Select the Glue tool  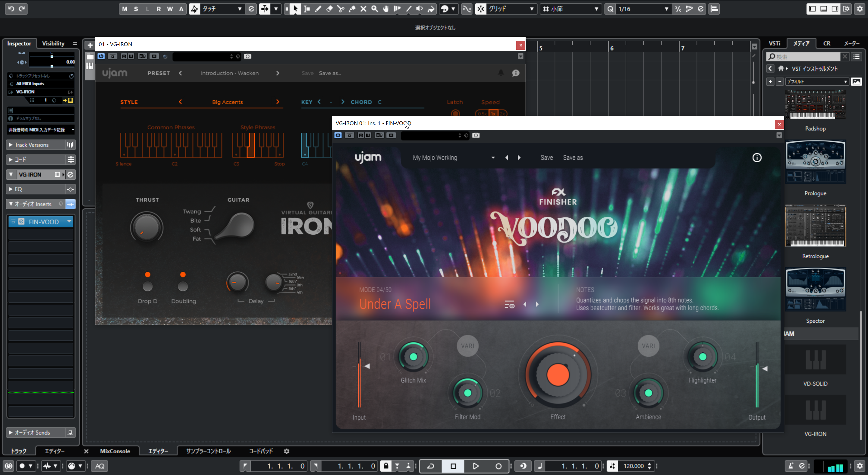[x=352, y=9]
